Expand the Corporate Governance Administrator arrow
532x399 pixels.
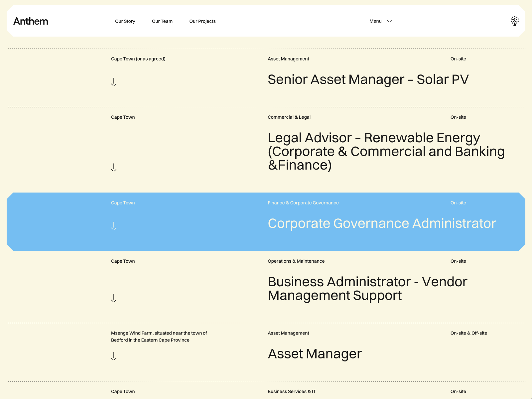(114, 226)
